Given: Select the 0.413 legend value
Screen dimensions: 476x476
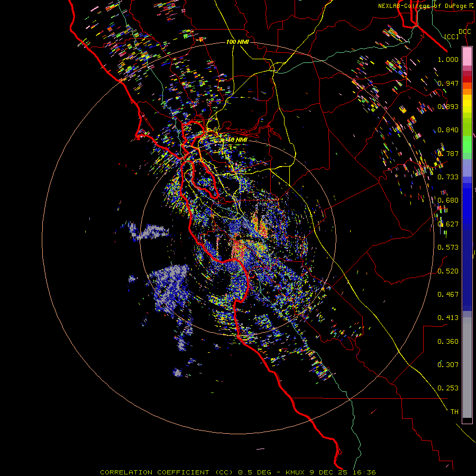Looking at the screenshot, I should click(x=448, y=317).
